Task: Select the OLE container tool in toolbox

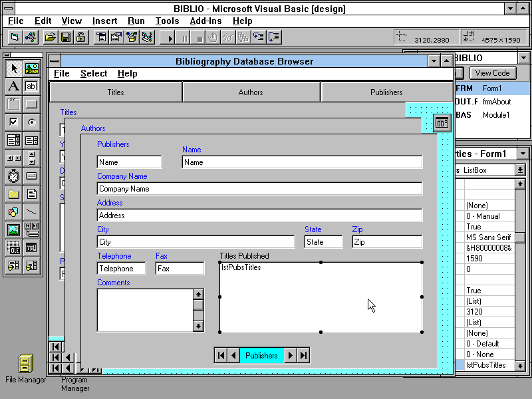Action: pyautogui.click(x=14, y=248)
